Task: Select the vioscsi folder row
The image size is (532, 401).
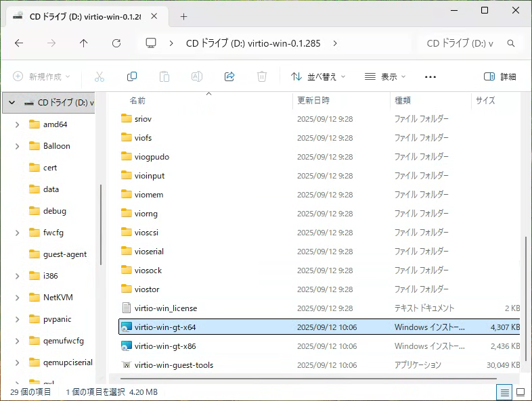Action: (319, 233)
